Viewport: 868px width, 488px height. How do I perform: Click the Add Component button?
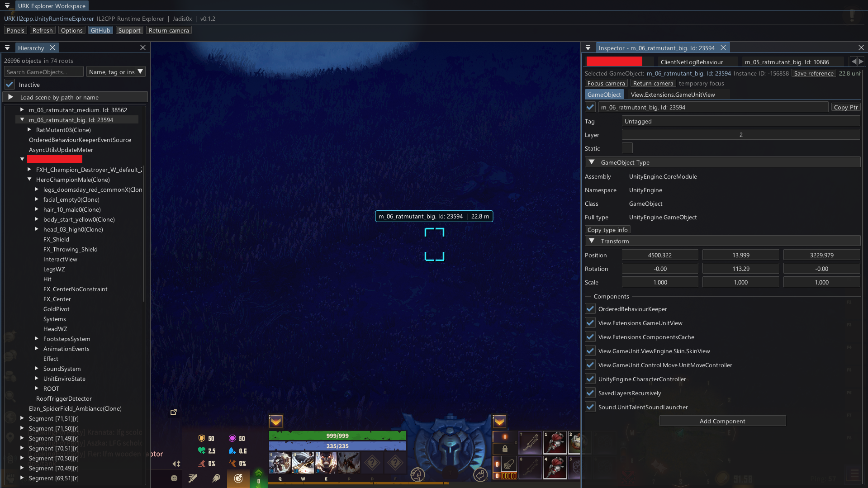point(722,421)
